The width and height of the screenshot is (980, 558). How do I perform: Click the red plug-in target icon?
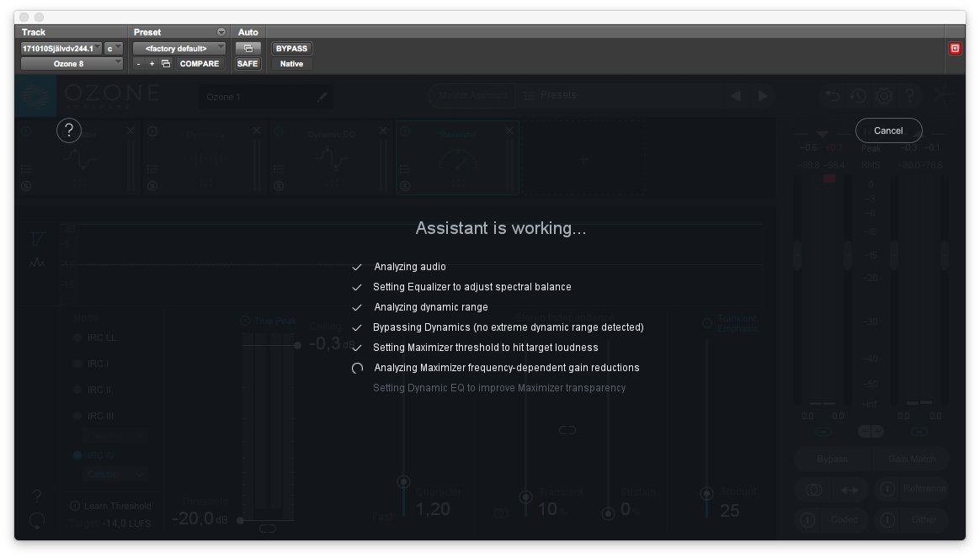[x=955, y=48]
